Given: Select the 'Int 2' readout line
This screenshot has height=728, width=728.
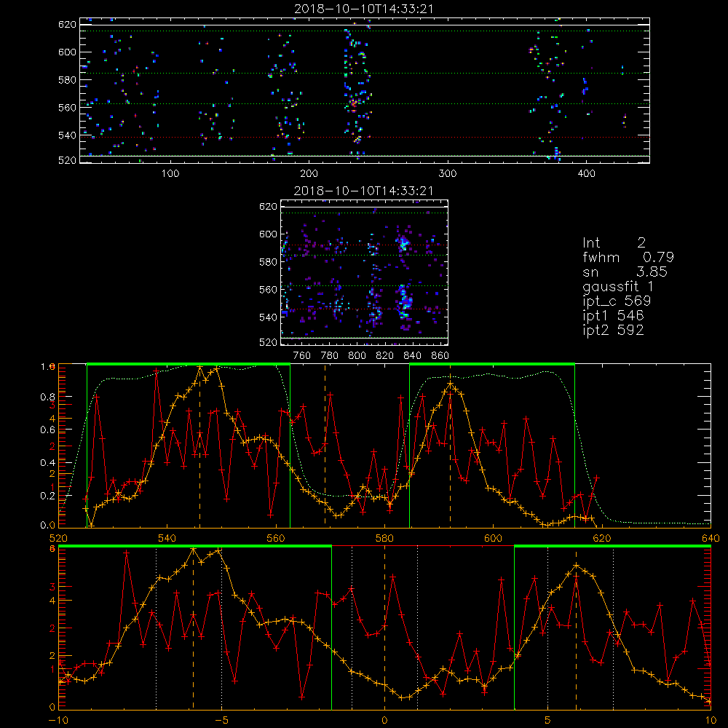Looking at the screenshot, I should click(614, 243).
